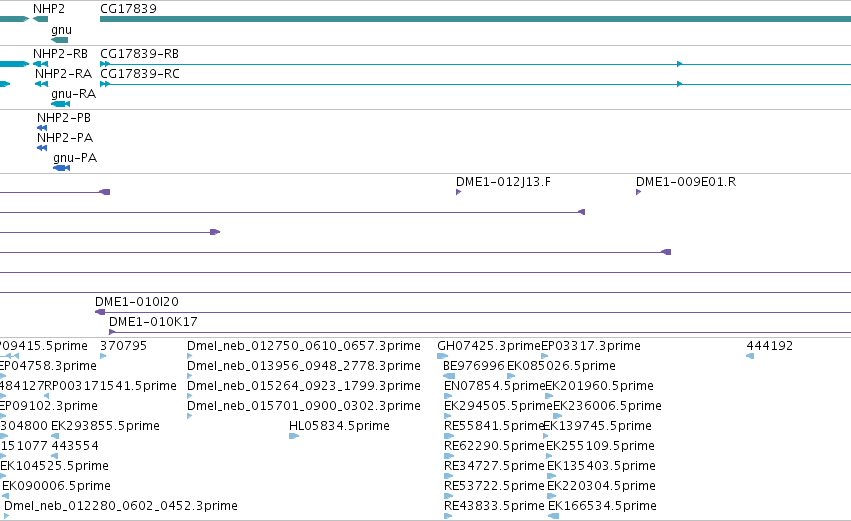
Task: Open Dmel_neb_012750_0610_0657.3prime feature
Action: tap(303, 346)
